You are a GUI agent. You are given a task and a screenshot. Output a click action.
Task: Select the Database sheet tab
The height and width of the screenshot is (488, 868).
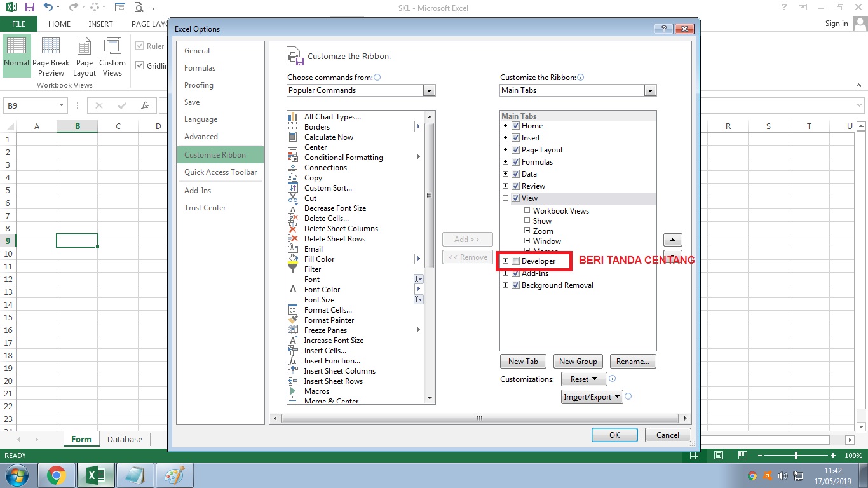(125, 439)
